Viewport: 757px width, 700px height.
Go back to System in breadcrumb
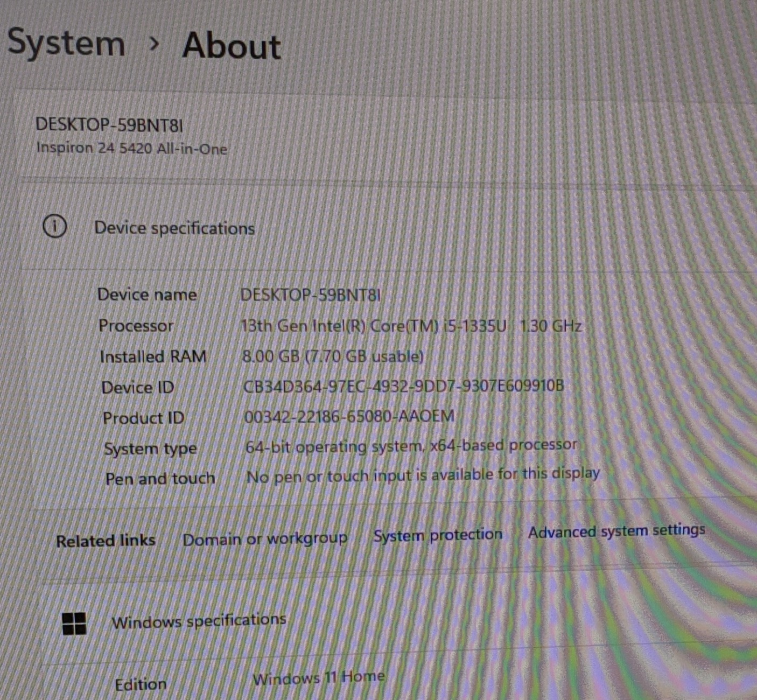(x=66, y=43)
